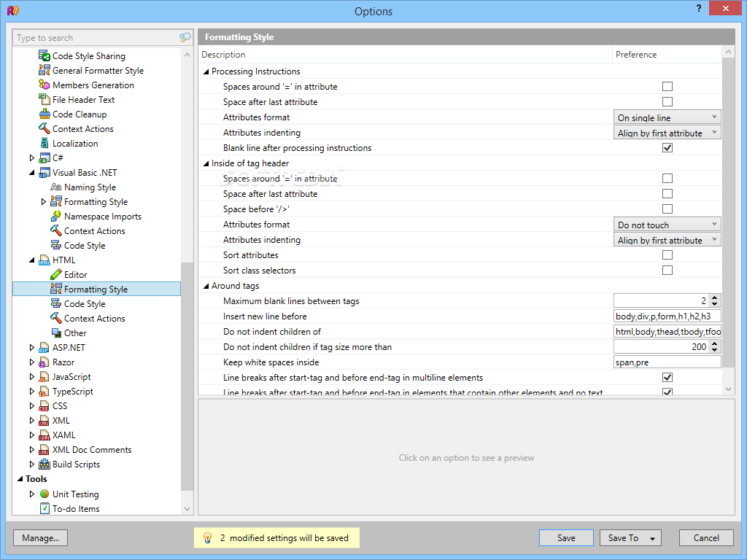Click the Save button

coord(566,537)
